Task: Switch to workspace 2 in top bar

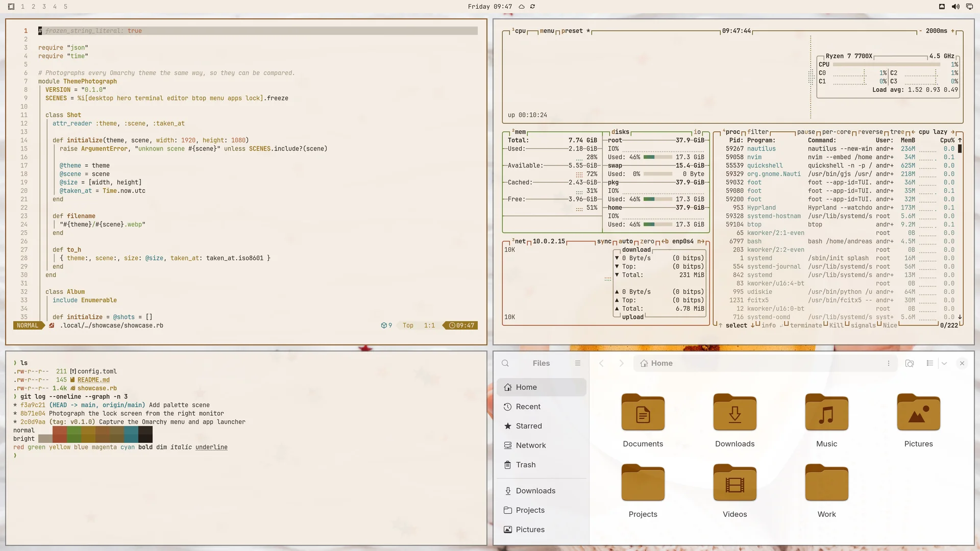Action: (x=33, y=7)
